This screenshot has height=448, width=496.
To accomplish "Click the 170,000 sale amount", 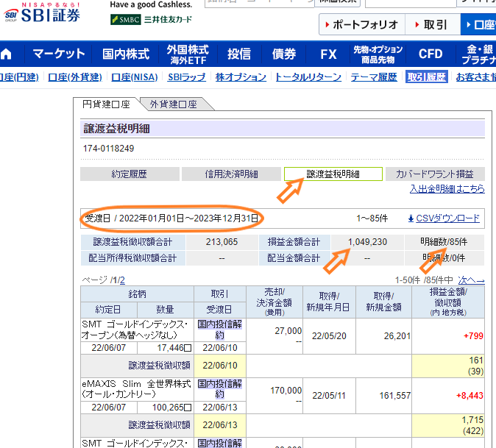I will [286, 391].
